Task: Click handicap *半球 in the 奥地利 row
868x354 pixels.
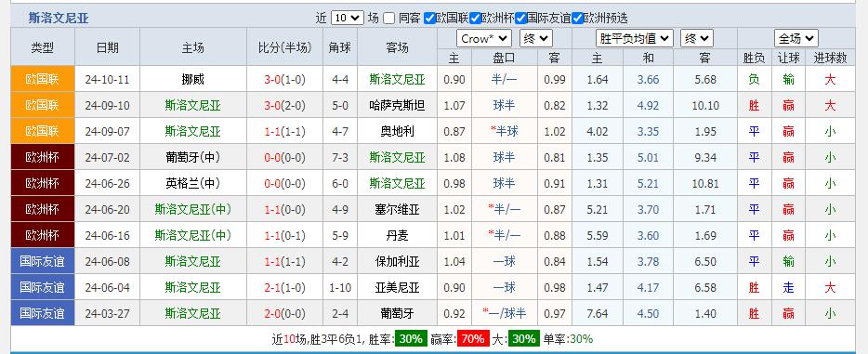Action: [x=504, y=131]
